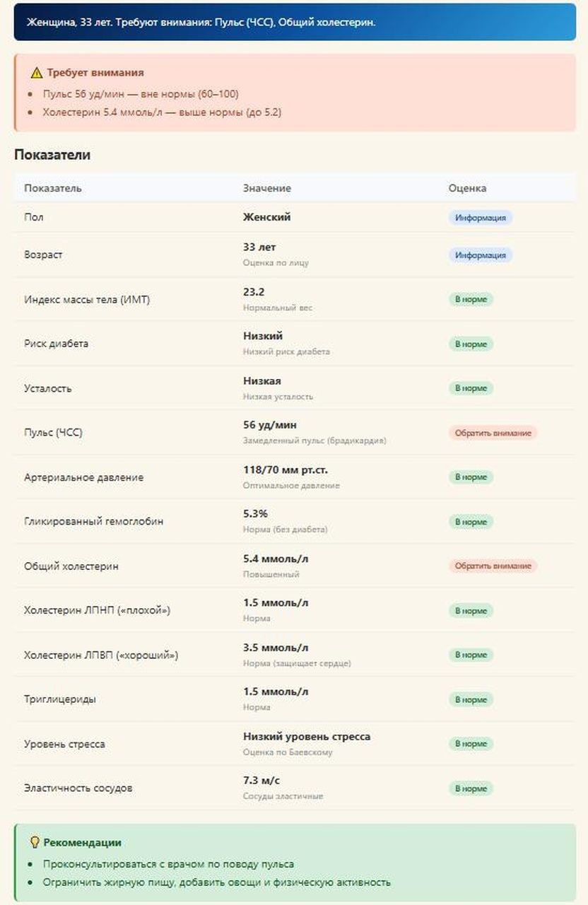Click В норме badge for Эластичность сосудов

pos(471,788)
